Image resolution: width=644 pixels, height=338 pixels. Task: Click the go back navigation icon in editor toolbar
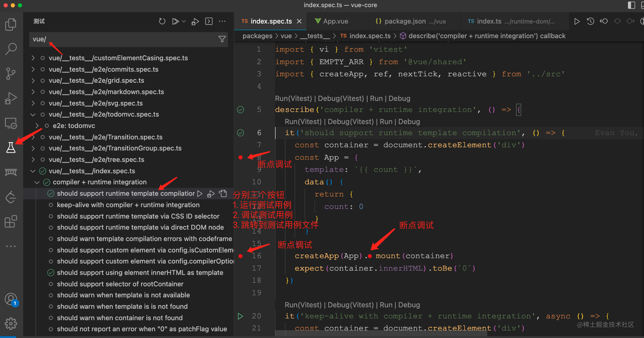604,21
